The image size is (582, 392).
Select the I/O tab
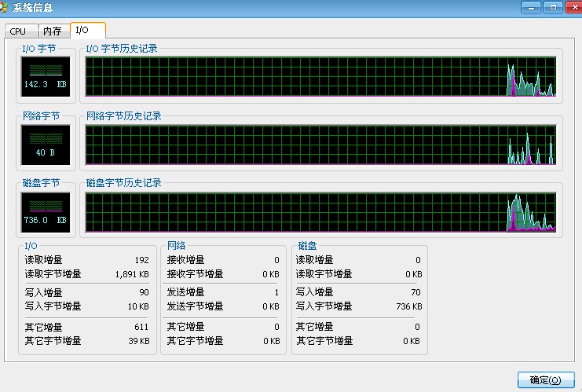88,30
